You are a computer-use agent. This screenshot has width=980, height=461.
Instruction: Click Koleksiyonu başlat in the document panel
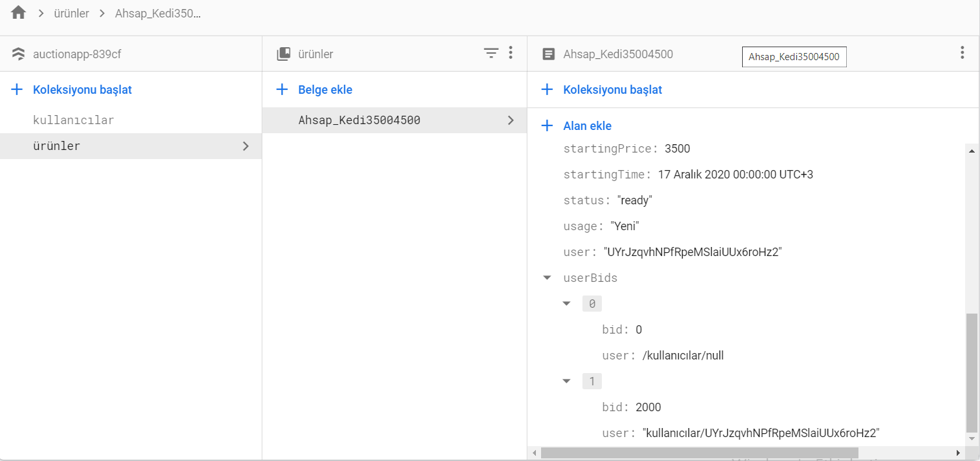pyautogui.click(x=612, y=90)
